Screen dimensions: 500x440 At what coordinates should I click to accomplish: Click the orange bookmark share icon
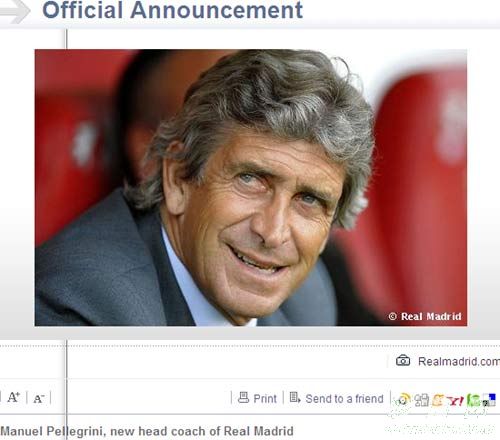(438, 400)
